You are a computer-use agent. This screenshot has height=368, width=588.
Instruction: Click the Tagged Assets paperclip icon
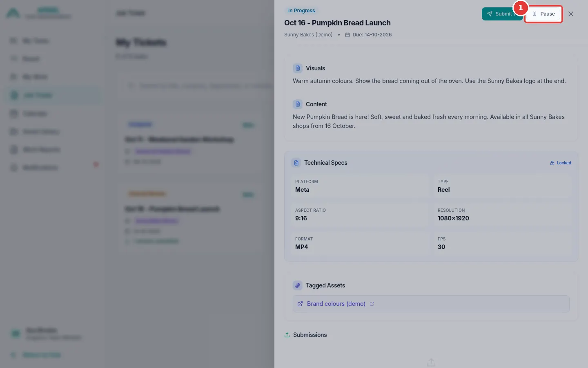click(298, 285)
